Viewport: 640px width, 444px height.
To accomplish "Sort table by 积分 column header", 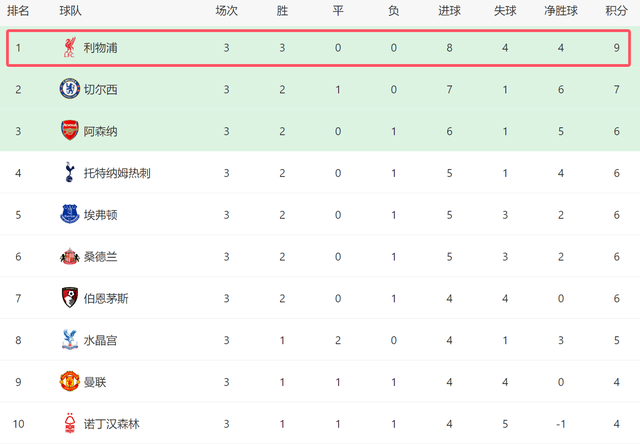I will (x=616, y=12).
